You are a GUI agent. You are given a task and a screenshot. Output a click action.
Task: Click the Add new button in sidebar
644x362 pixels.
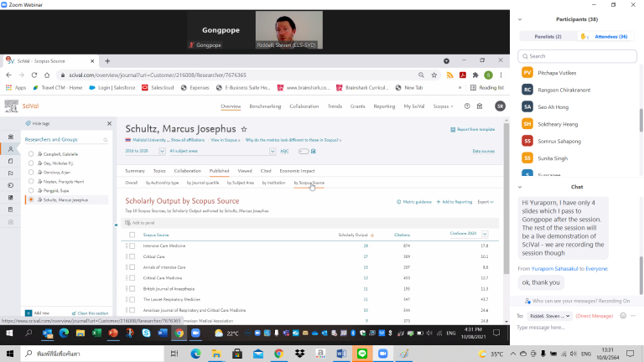pos(38,313)
